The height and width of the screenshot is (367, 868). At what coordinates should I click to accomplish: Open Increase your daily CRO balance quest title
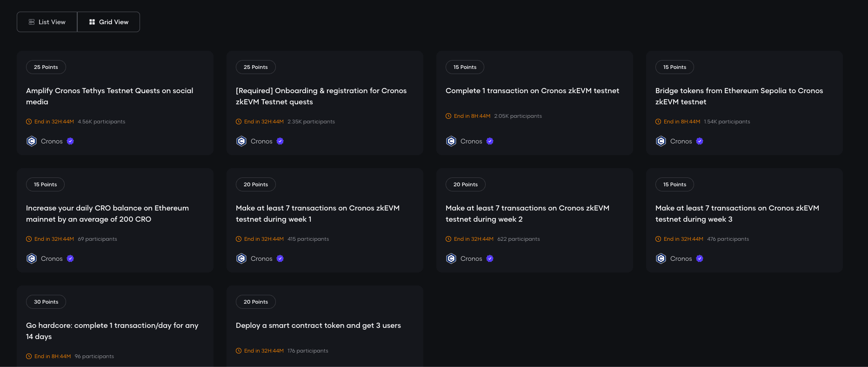pyautogui.click(x=107, y=214)
